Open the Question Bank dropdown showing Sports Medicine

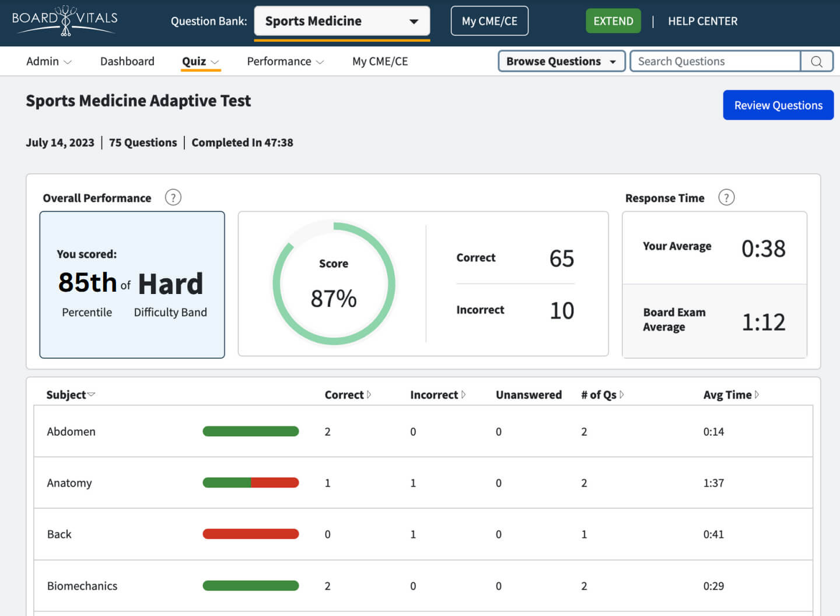click(x=342, y=20)
